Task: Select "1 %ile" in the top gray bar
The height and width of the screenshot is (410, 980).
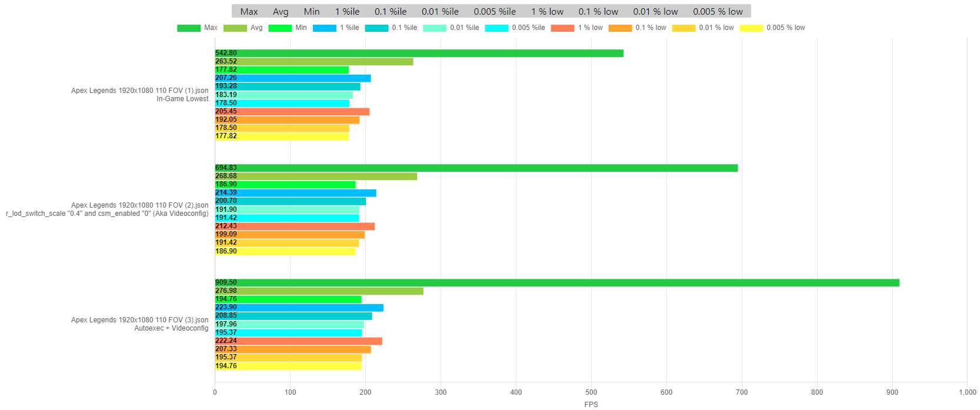Action: pos(347,12)
